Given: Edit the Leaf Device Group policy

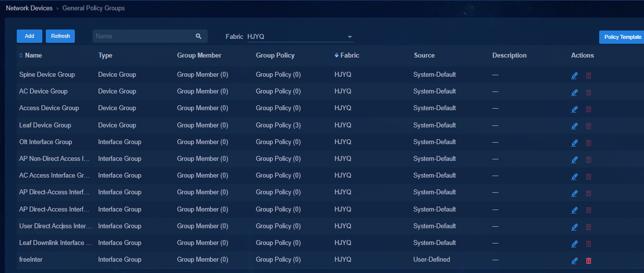Looking at the screenshot, I should [575, 126].
